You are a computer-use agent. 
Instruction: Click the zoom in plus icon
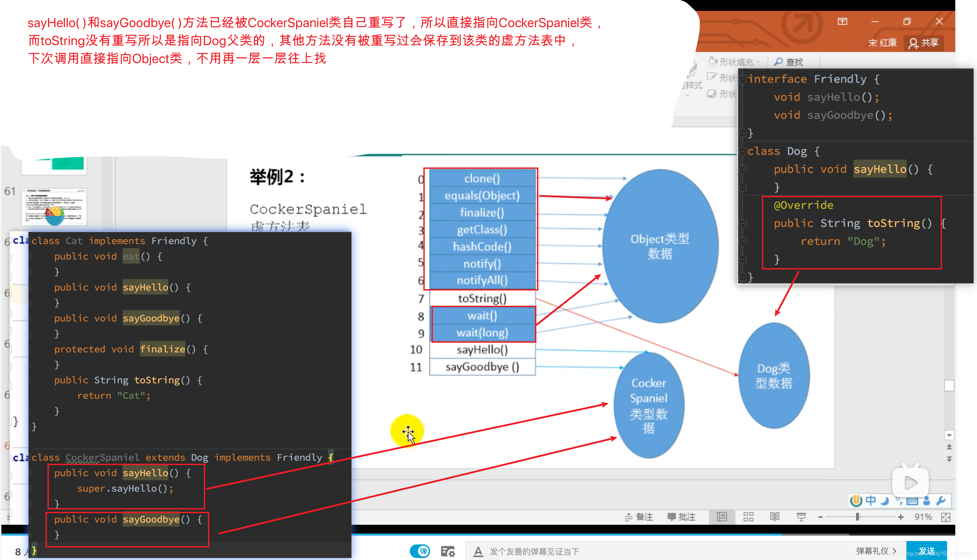[x=900, y=517]
